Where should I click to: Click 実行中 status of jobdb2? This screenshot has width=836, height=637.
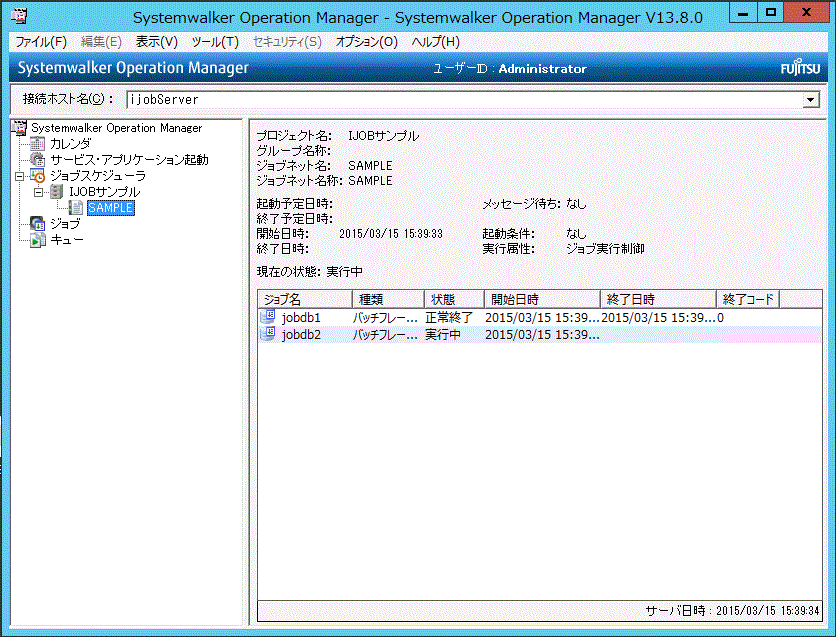(443, 334)
